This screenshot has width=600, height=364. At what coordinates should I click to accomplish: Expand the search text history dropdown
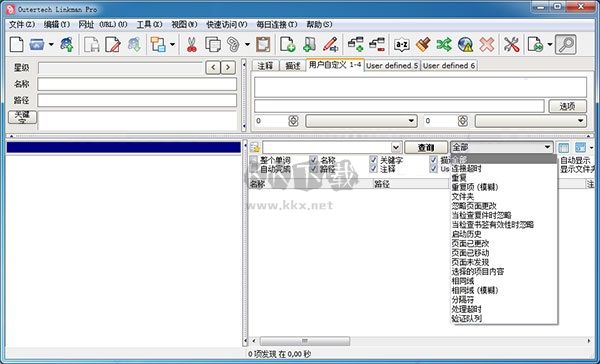pyautogui.click(x=396, y=147)
